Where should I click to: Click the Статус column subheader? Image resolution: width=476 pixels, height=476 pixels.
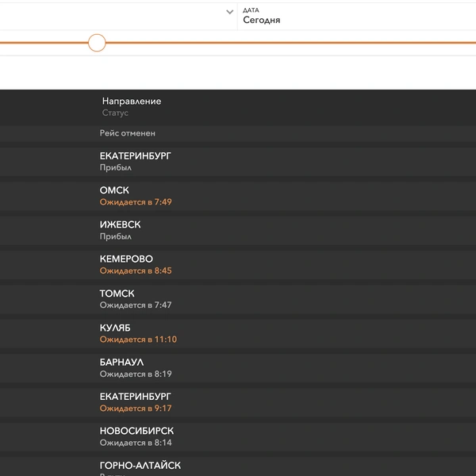(x=115, y=113)
